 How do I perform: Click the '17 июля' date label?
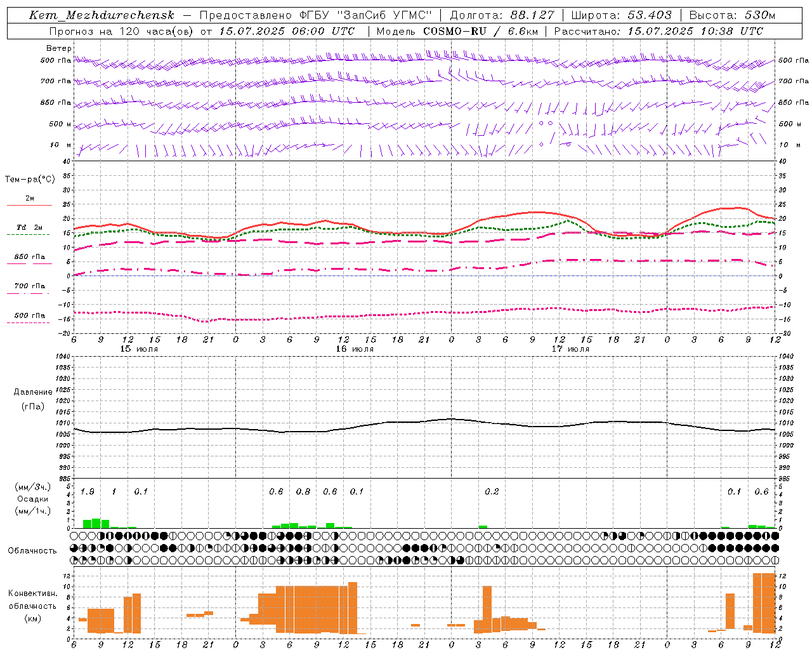(x=571, y=348)
